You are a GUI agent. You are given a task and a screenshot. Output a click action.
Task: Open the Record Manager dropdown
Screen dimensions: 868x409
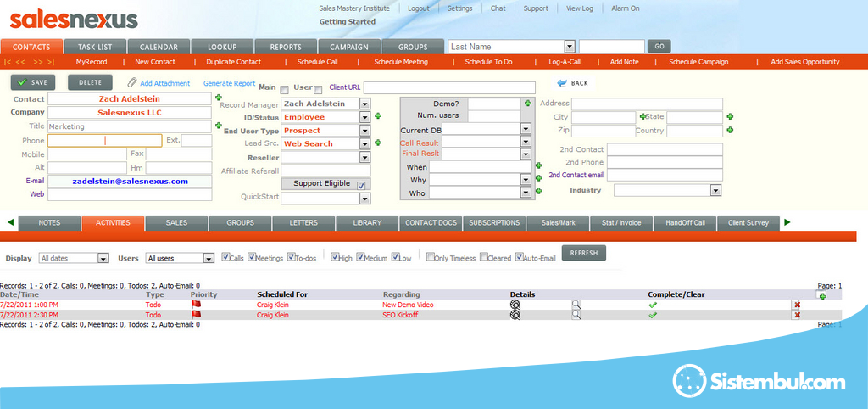[x=364, y=104]
